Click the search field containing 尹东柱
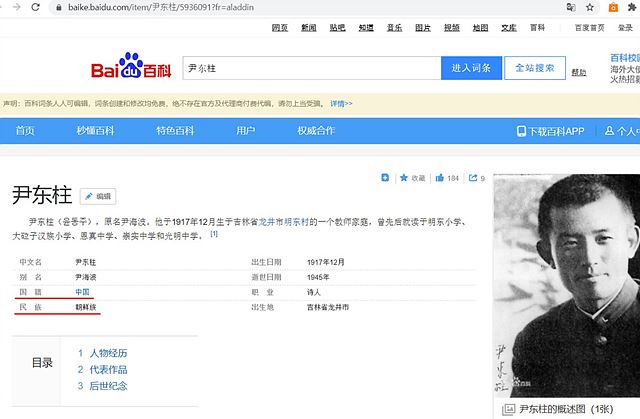The height and width of the screenshot is (419, 640). click(310, 69)
